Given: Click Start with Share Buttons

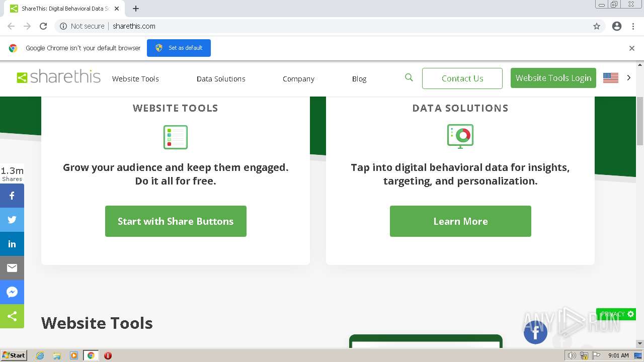Looking at the screenshot, I should (x=176, y=221).
